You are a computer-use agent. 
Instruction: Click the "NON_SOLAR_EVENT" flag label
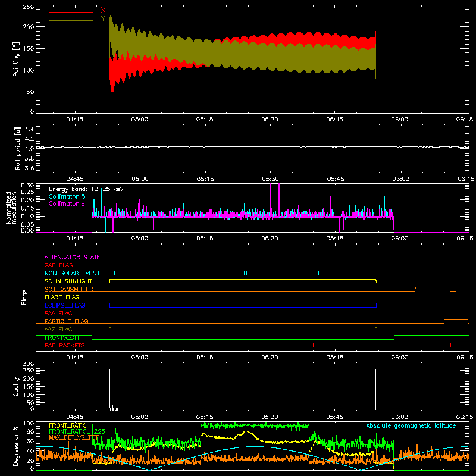(72, 273)
